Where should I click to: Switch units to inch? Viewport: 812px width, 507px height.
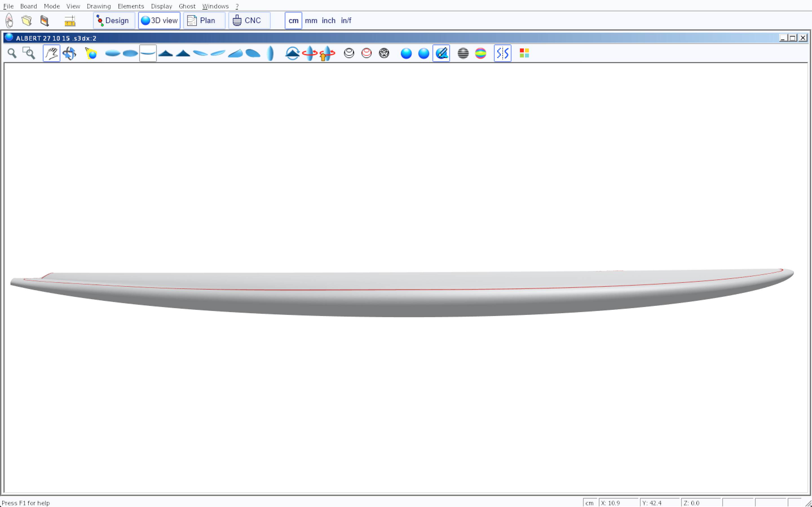pyautogui.click(x=328, y=21)
